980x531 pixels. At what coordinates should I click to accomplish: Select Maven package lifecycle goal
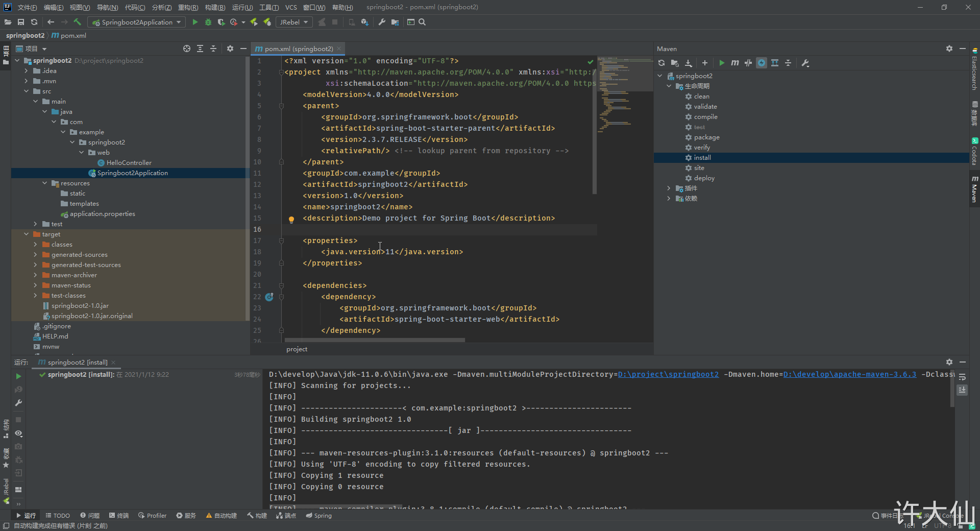click(x=706, y=137)
